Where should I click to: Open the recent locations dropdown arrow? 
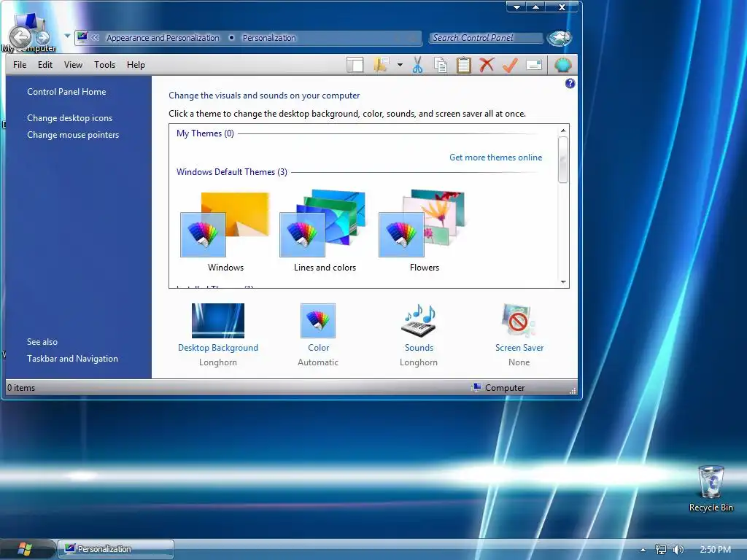point(67,36)
